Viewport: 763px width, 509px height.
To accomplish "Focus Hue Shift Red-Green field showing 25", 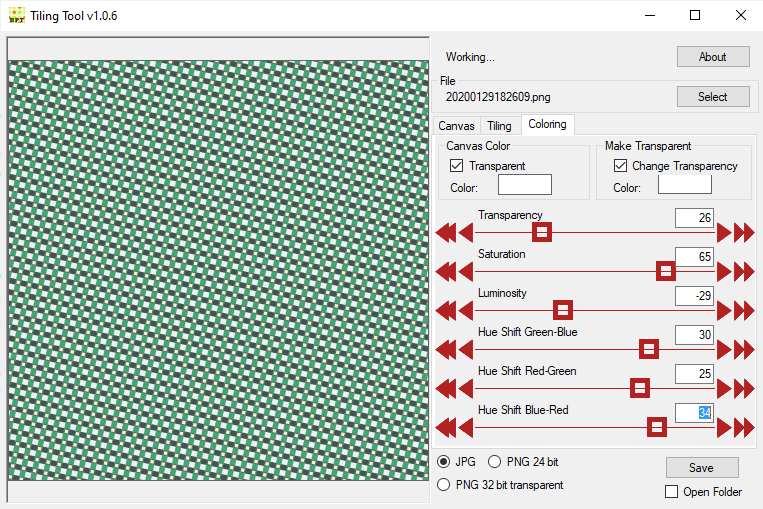I will pyautogui.click(x=694, y=373).
